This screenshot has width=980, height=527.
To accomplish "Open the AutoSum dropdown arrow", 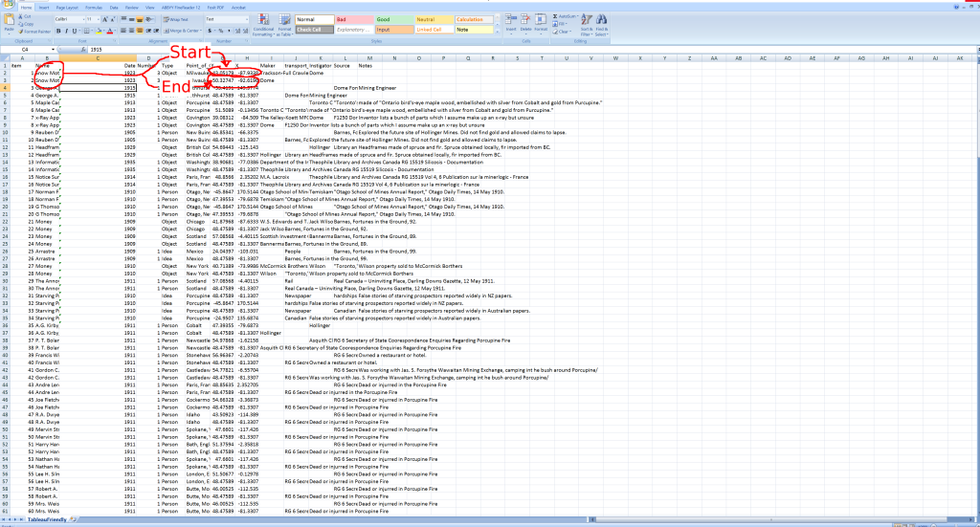I will 577,16.
